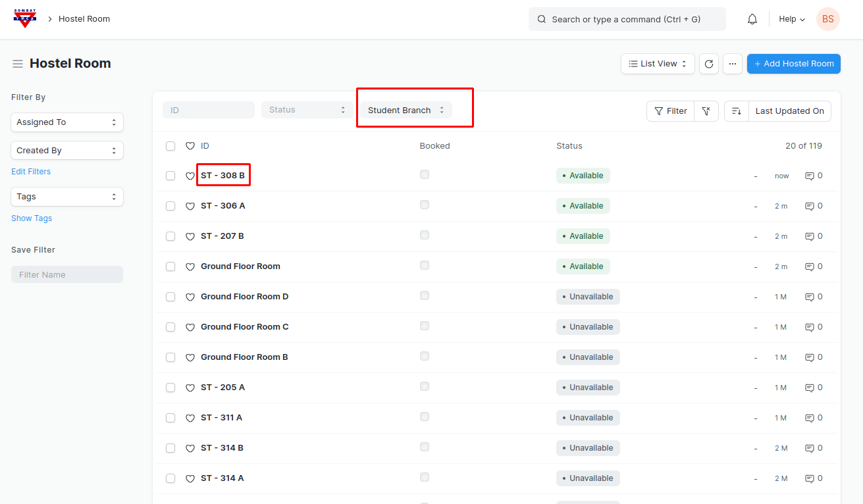Click the clear filters funnel icon

(706, 111)
